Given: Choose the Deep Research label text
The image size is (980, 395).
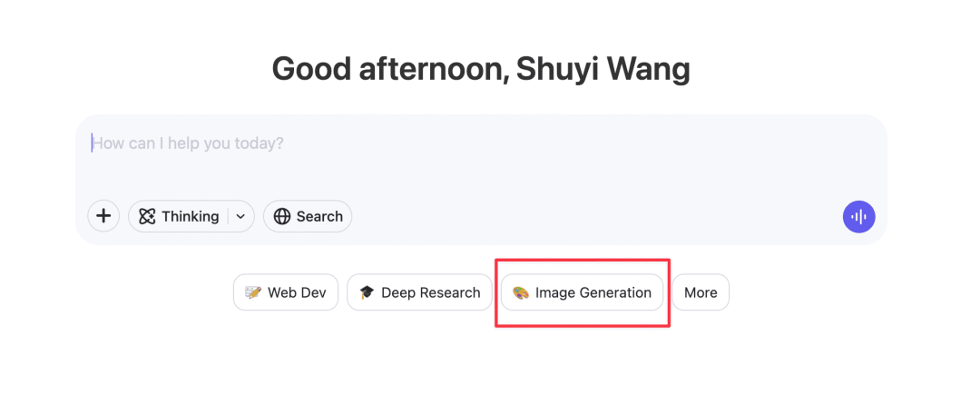Looking at the screenshot, I should (430, 292).
